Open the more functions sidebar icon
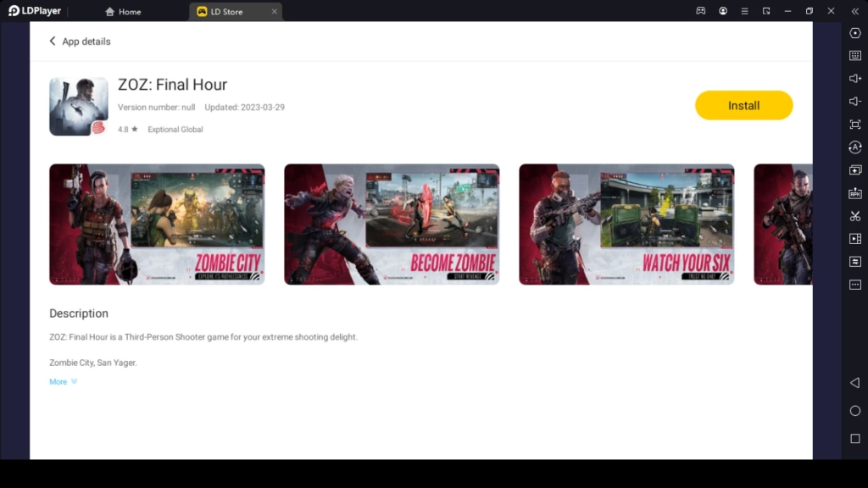868x488 pixels. (854, 284)
